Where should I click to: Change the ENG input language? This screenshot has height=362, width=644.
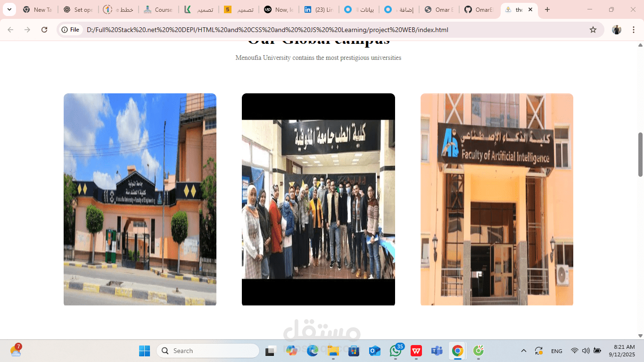[557, 351]
